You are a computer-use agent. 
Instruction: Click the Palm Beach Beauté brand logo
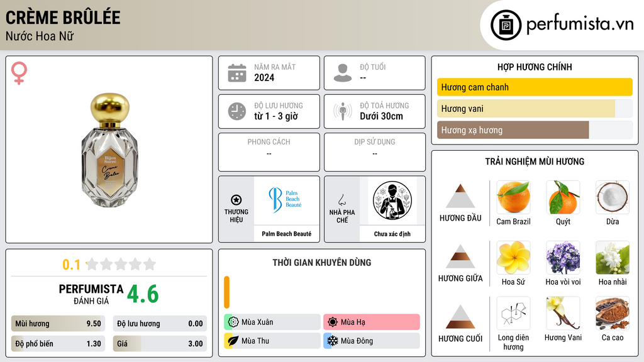pyautogui.click(x=286, y=200)
